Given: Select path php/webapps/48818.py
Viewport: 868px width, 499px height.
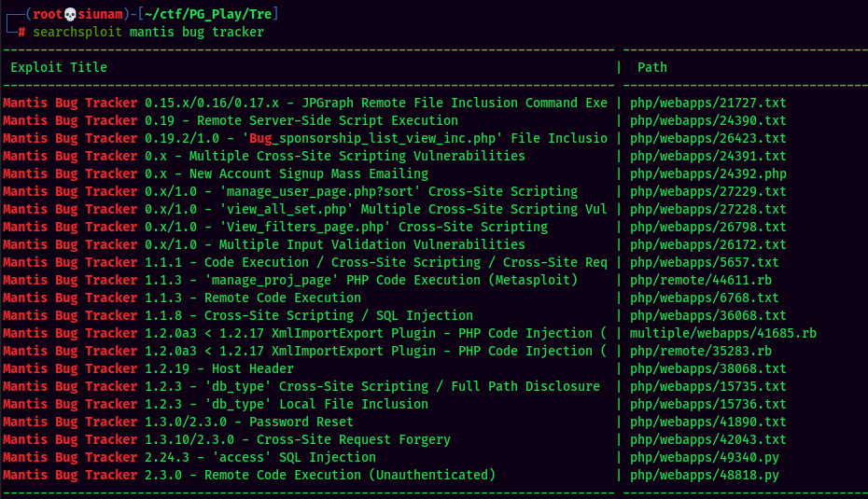Looking at the screenshot, I should (x=704, y=475).
